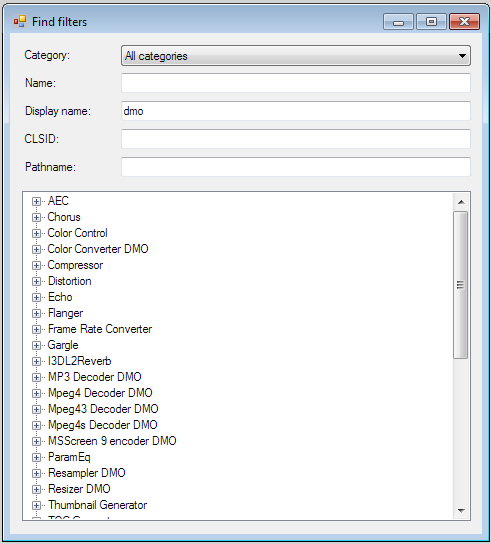Select the Color Control tree item
Screen dimensions: 491x544
[x=77, y=233]
